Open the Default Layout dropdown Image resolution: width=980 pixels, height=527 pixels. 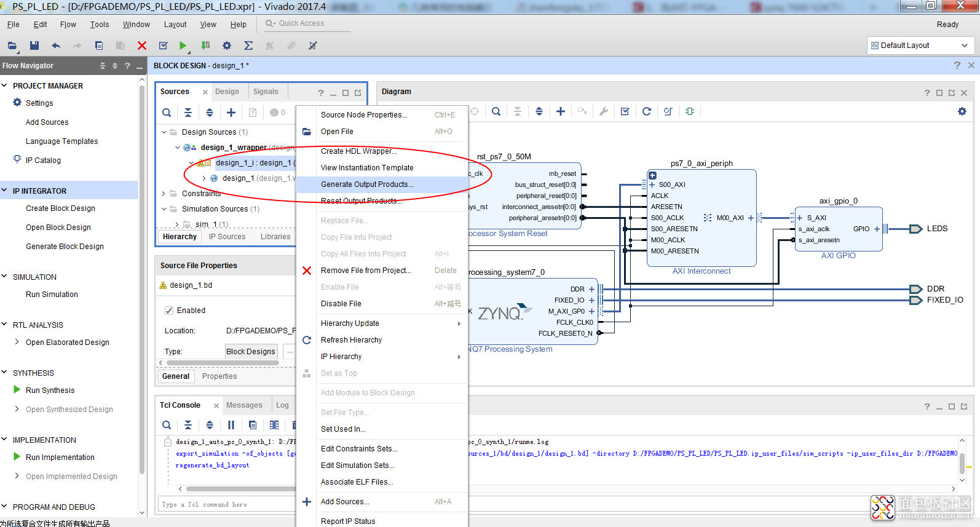click(921, 46)
